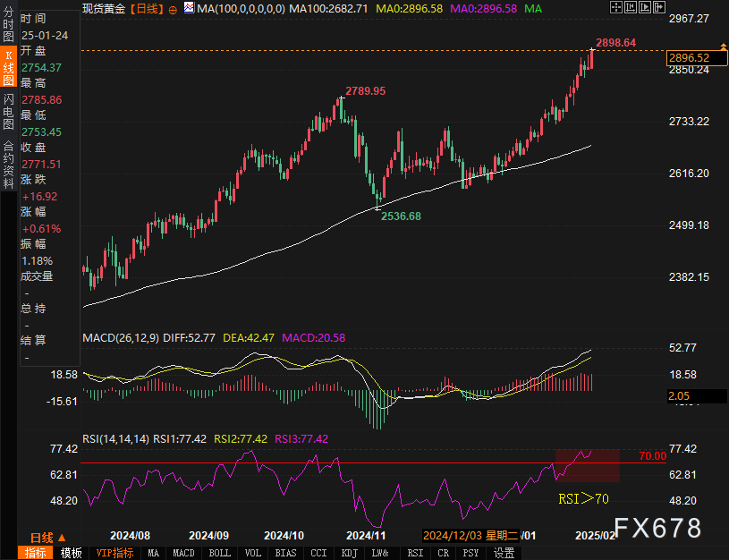Viewport: 729px width, 560px height.
Task: Click the circled plus icon beside 日线
Action: (173, 8)
